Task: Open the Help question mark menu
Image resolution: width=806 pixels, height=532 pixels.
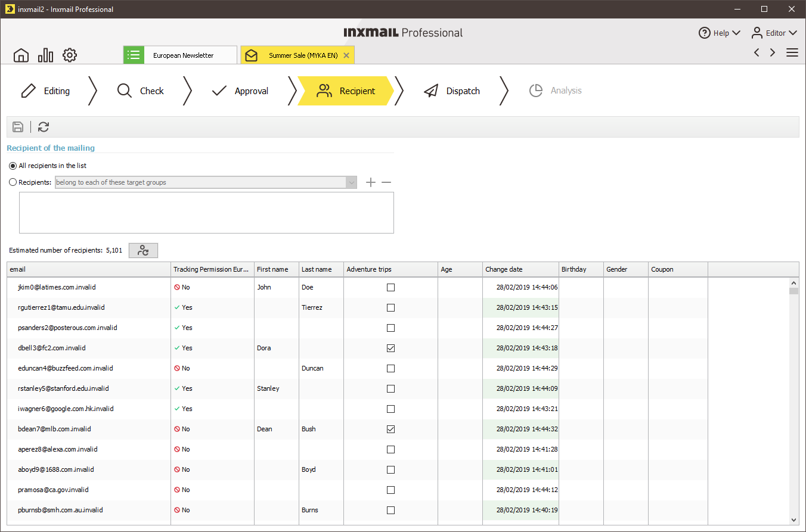Action: click(x=720, y=33)
